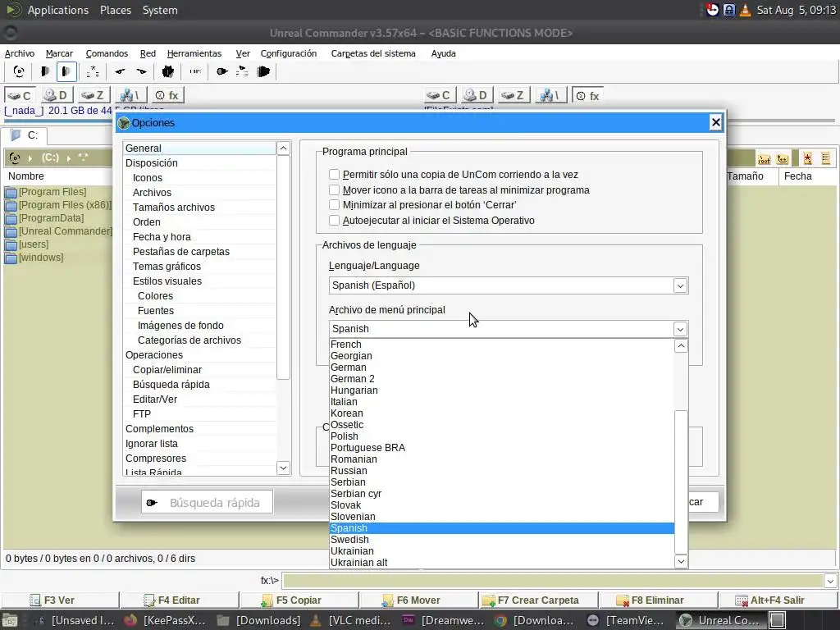Click the asterisk selection toolbar icon
Image resolution: width=840 pixels, height=630 pixels.
click(x=93, y=71)
